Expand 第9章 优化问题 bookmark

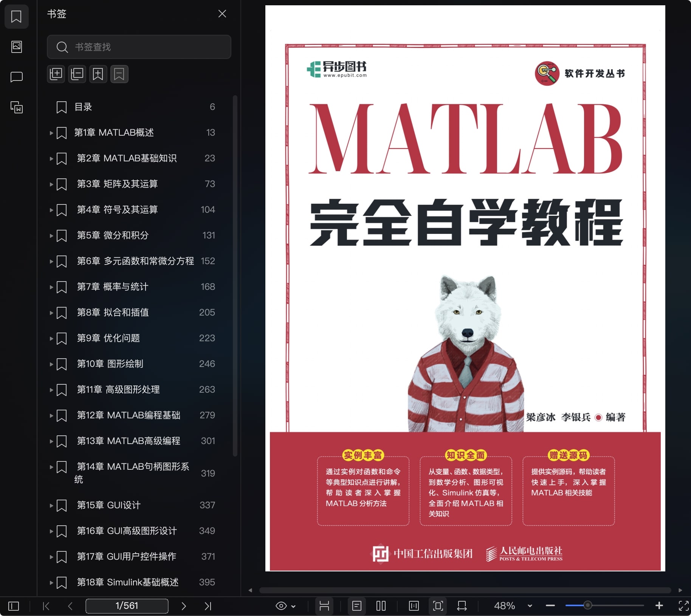click(51, 339)
